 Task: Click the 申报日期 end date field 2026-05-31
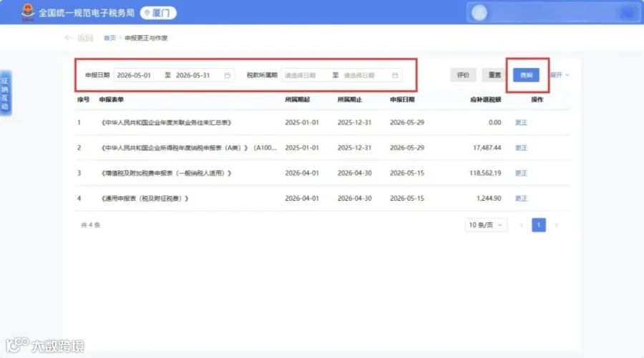[193, 76]
